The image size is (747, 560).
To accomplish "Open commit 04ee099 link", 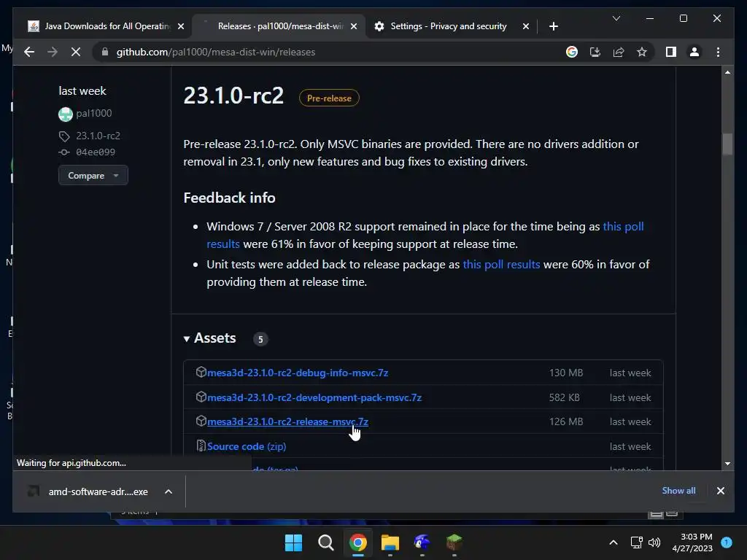I will pyautogui.click(x=96, y=152).
